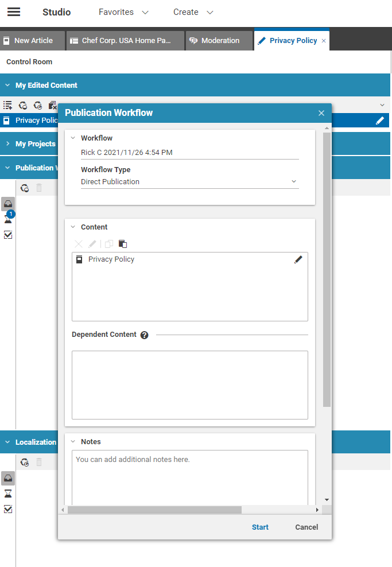Collapse the Workflow section in dialog
The image size is (392, 567).
tap(73, 138)
